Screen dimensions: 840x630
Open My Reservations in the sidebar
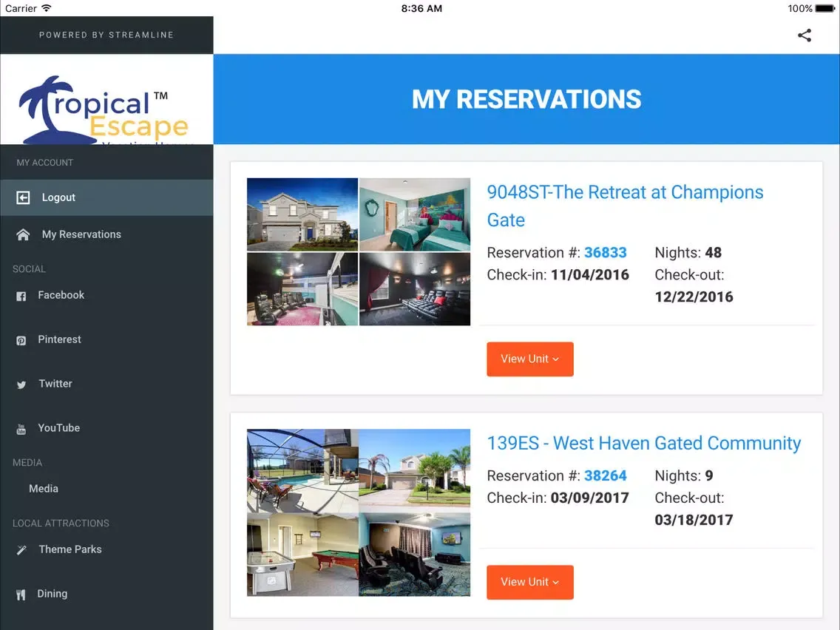(106, 234)
